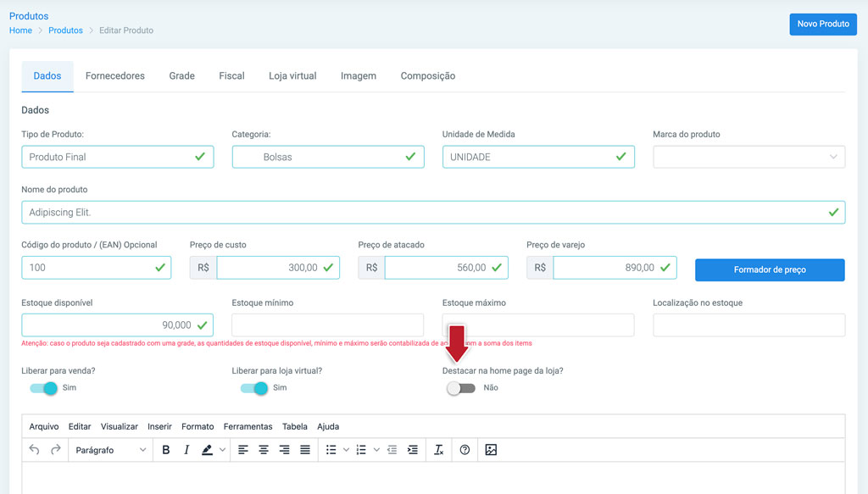Switch to the Imagem tab

click(x=359, y=75)
